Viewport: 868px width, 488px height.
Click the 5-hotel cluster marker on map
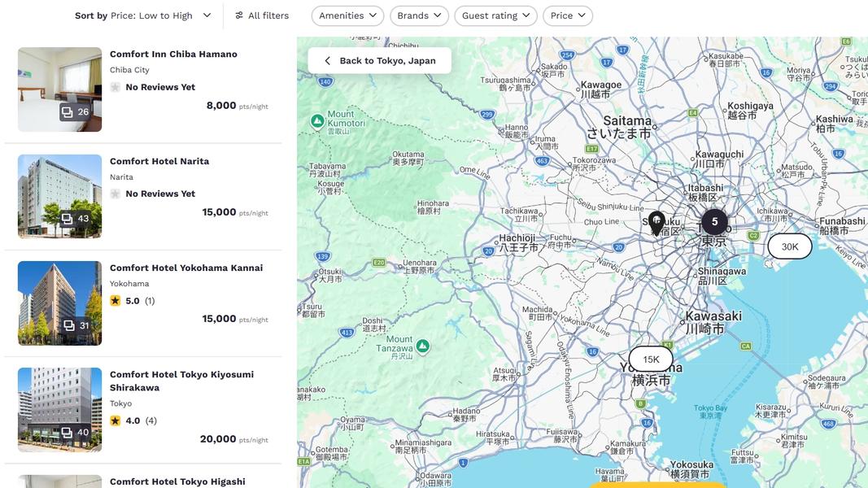[x=715, y=222]
